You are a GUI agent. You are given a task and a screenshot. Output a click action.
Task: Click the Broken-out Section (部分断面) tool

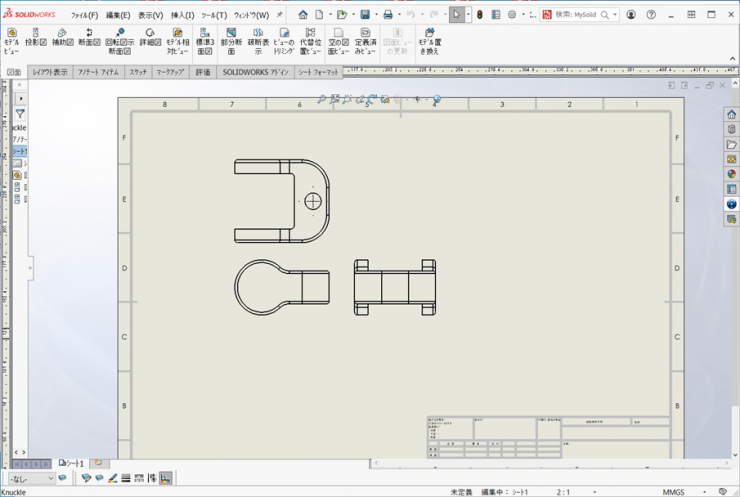tap(231, 42)
